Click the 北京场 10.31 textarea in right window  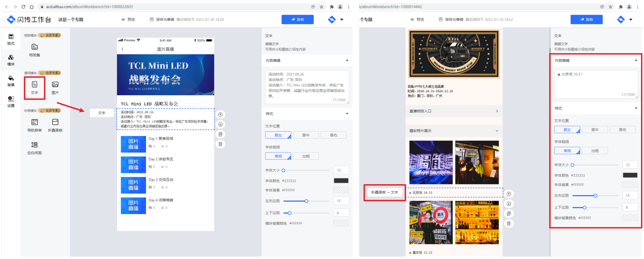(596, 84)
